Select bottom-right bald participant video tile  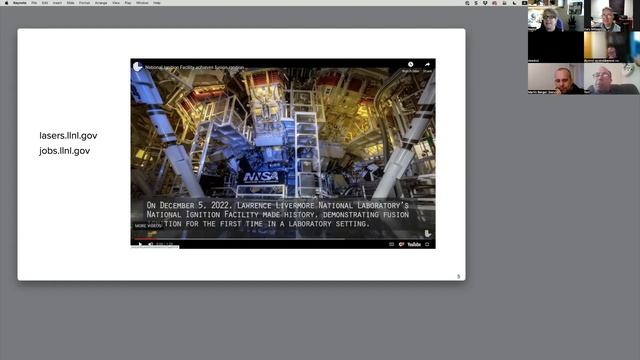tap(612, 79)
